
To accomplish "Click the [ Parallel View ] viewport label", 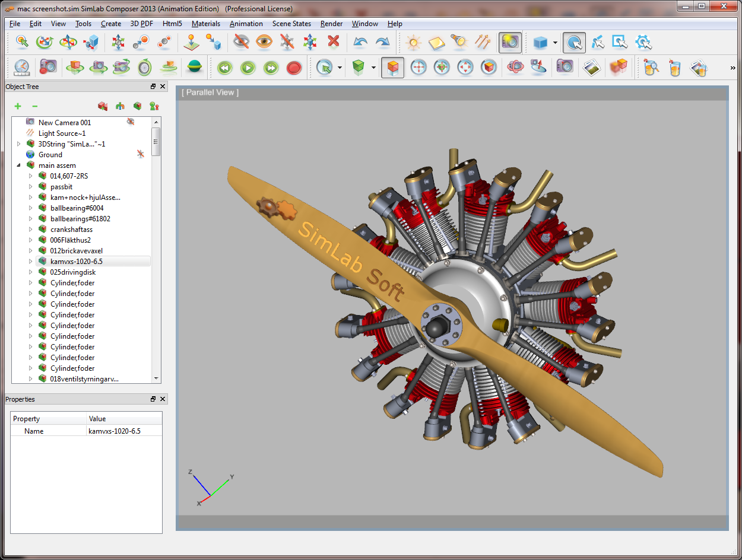I will click(x=210, y=92).
